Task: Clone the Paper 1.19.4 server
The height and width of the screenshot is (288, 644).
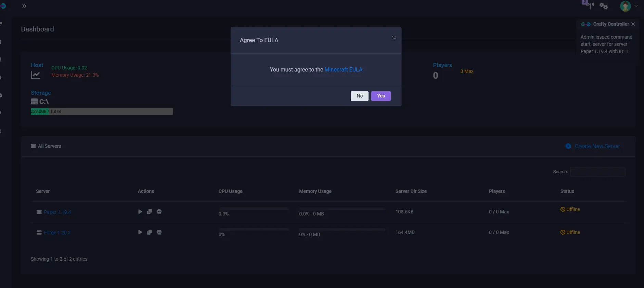Action: pyautogui.click(x=150, y=212)
